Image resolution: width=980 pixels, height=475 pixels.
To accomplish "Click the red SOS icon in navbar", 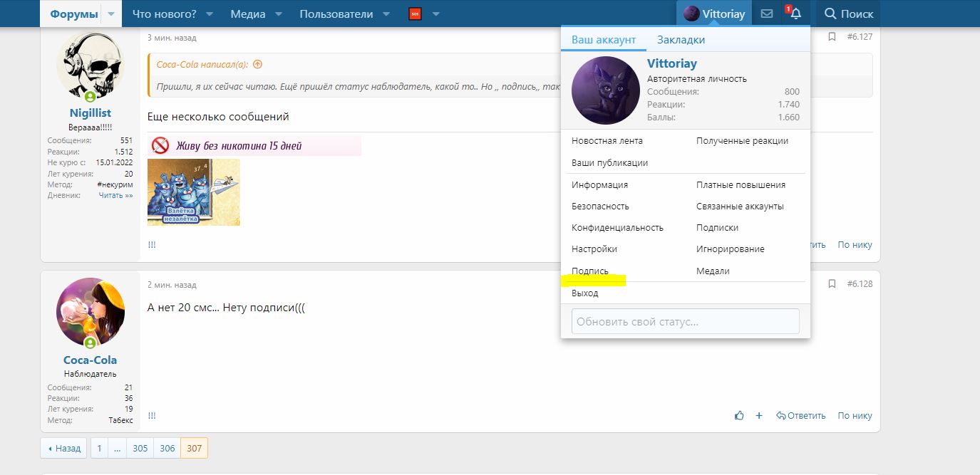I will (415, 14).
